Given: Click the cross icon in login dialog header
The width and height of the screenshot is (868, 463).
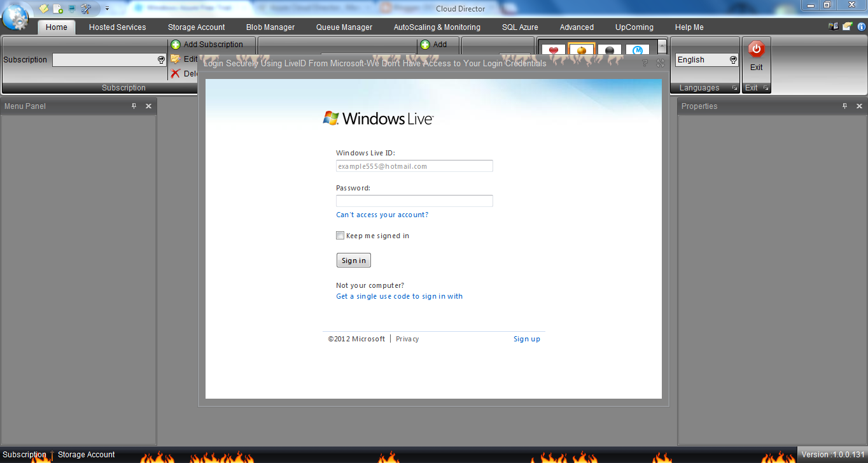Looking at the screenshot, I should click(661, 63).
